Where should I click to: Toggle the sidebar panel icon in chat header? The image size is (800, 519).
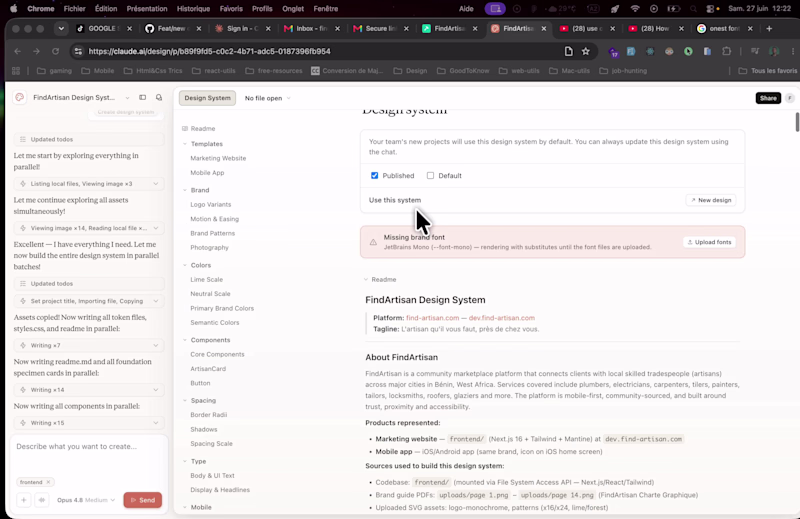pos(142,97)
